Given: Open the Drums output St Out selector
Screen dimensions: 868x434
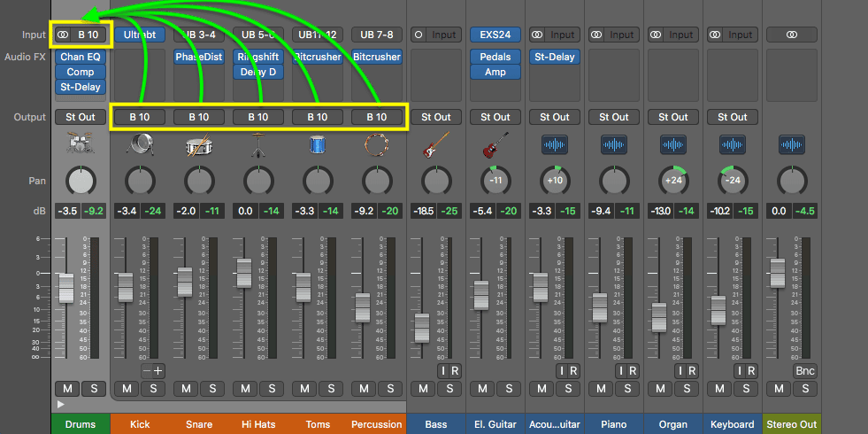Looking at the screenshot, I should [x=81, y=117].
